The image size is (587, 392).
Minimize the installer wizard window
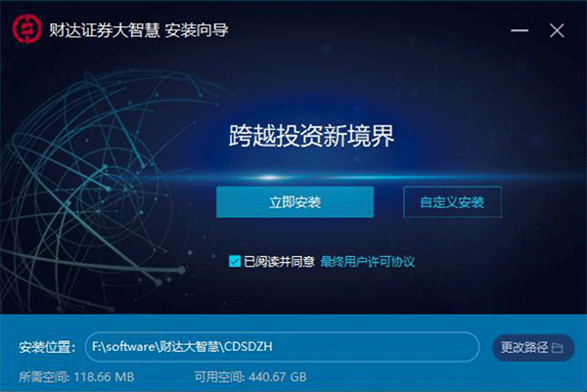tap(519, 30)
